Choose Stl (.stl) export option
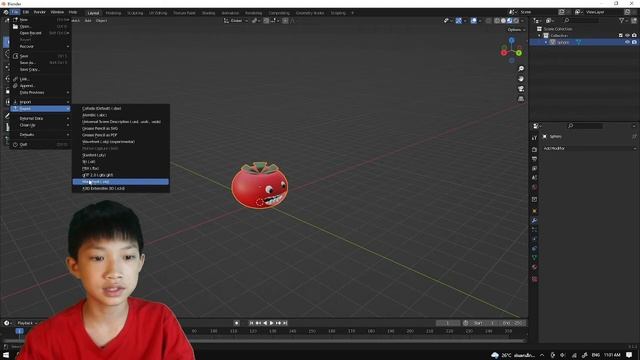 coord(120,162)
